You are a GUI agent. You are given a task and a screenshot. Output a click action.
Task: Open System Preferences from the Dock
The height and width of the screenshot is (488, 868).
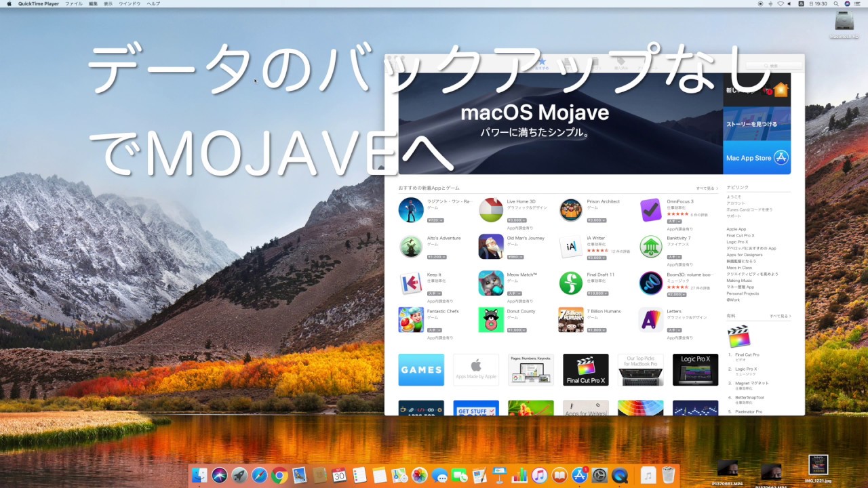coord(599,476)
